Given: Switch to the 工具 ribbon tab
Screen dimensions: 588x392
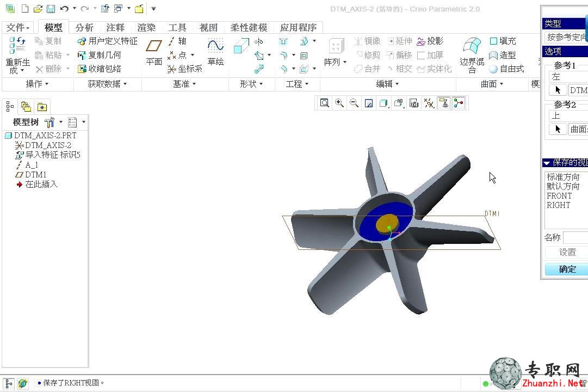Looking at the screenshot, I should [177, 27].
